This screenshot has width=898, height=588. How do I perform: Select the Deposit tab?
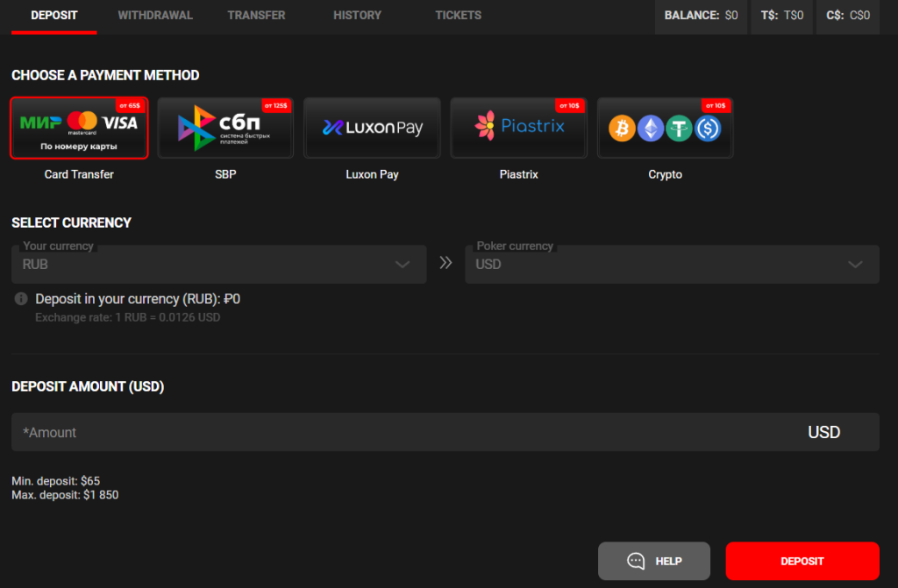(x=53, y=16)
